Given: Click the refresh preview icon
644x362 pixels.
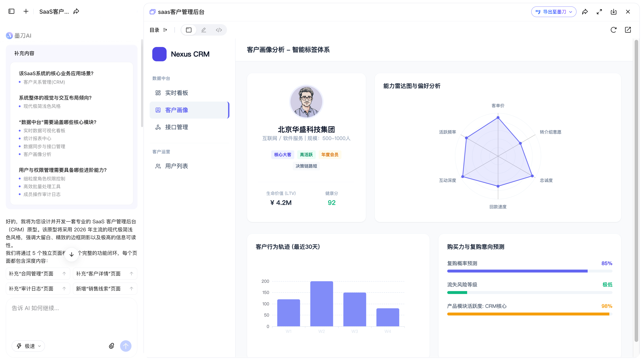Looking at the screenshot, I should [x=613, y=30].
